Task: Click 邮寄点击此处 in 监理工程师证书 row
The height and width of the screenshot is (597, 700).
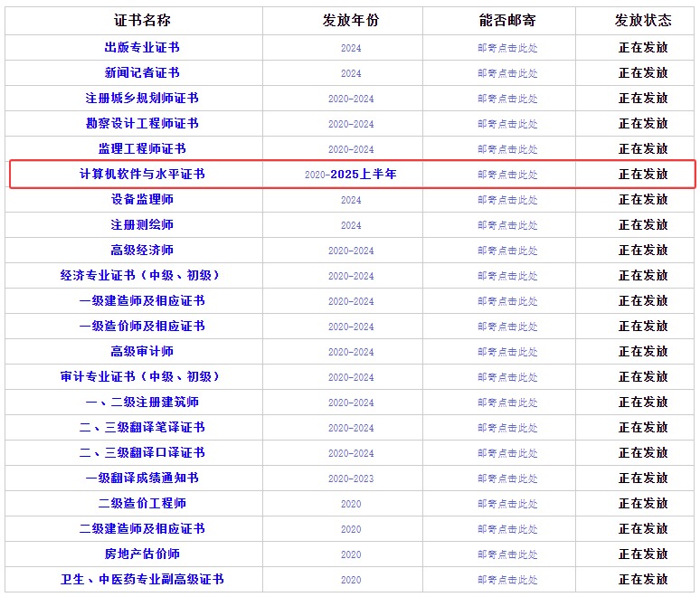Action: pyautogui.click(x=507, y=149)
